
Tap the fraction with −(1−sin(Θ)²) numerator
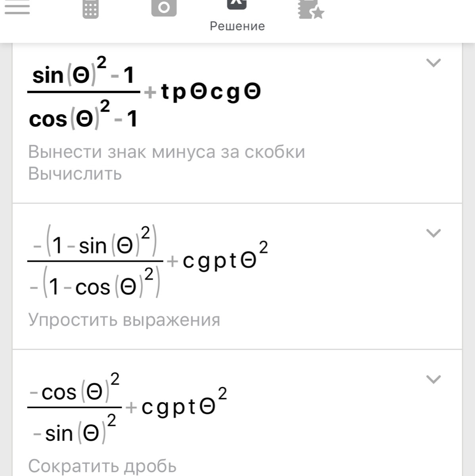point(95,262)
